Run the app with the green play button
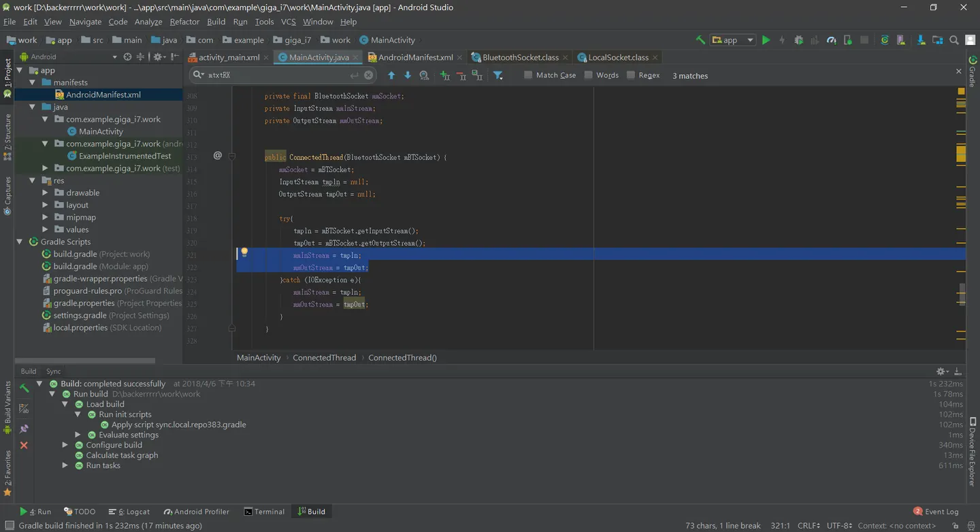Viewport: 980px width, 532px height. click(766, 40)
